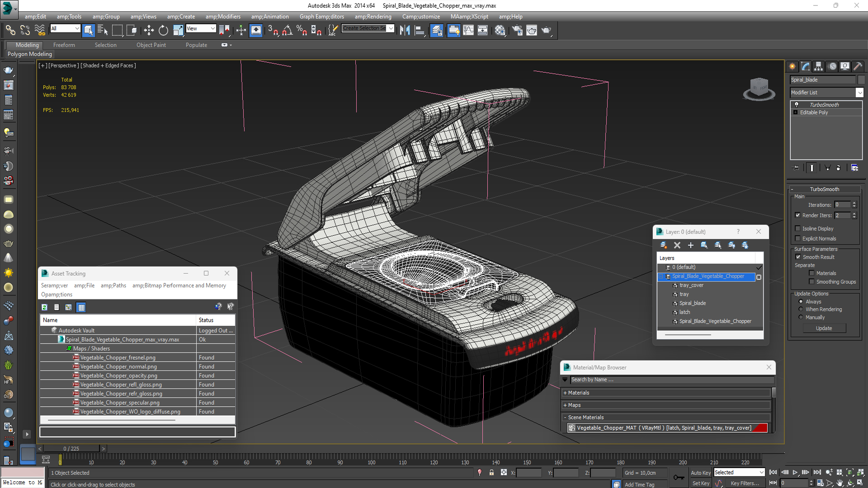Expand the Materials group in browser

[666, 393]
